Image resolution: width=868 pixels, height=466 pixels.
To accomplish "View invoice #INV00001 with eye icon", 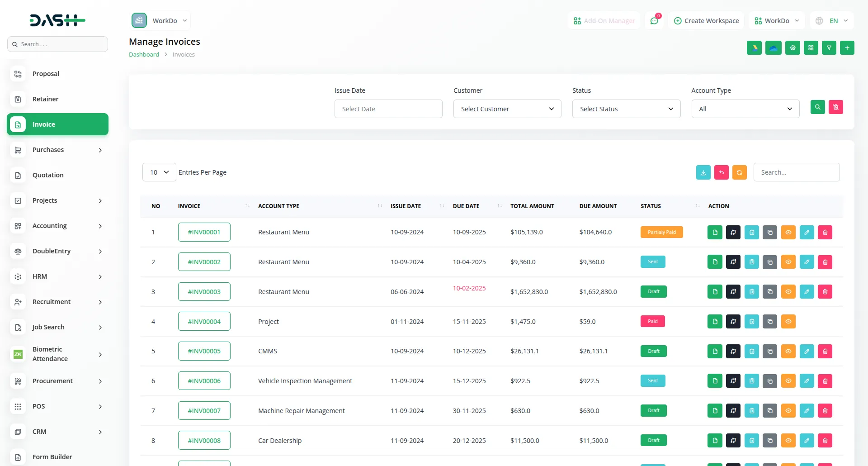I will click(x=788, y=233).
